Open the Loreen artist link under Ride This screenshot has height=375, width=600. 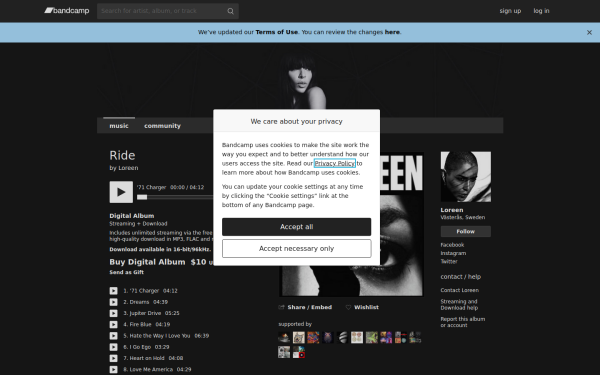[128, 168]
